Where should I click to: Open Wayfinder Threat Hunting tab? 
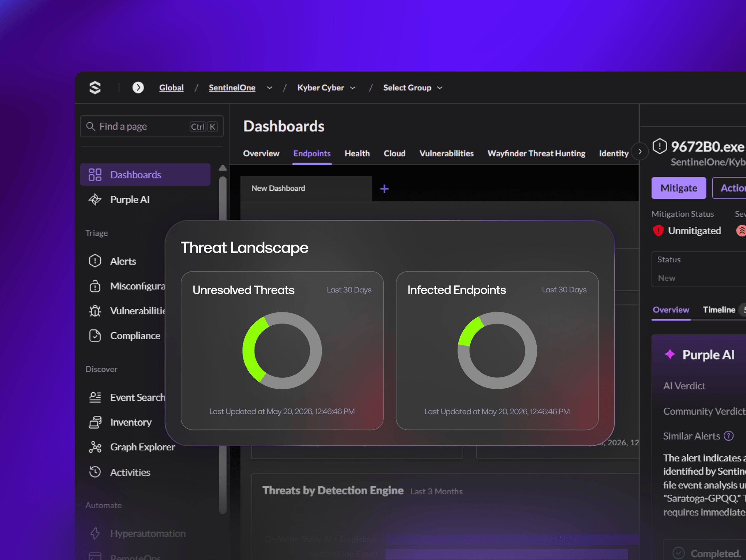[536, 154]
